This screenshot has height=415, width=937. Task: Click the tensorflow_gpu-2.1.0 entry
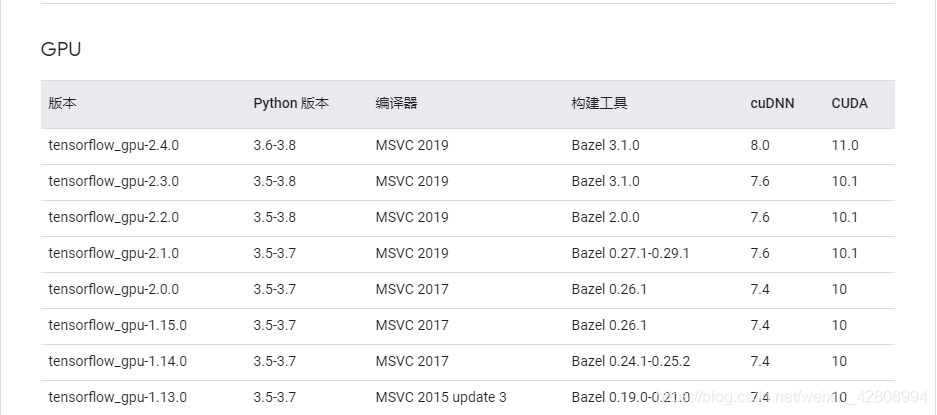(x=114, y=253)
